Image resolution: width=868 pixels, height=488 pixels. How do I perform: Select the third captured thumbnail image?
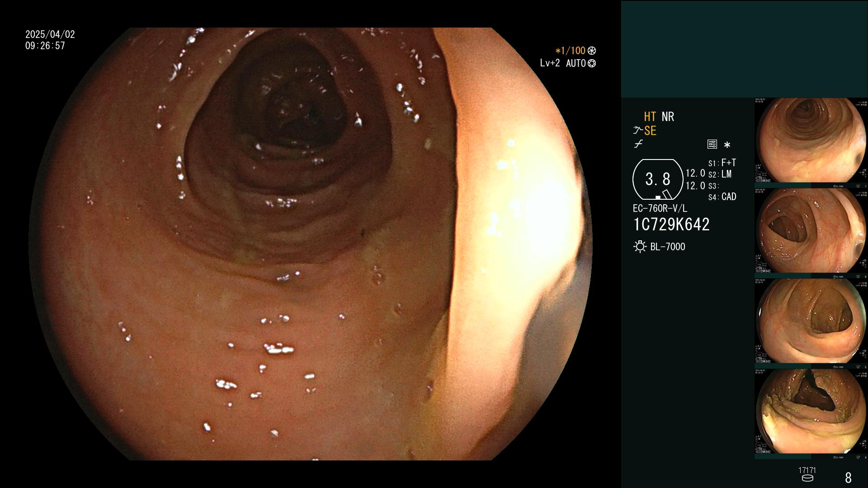811,321
